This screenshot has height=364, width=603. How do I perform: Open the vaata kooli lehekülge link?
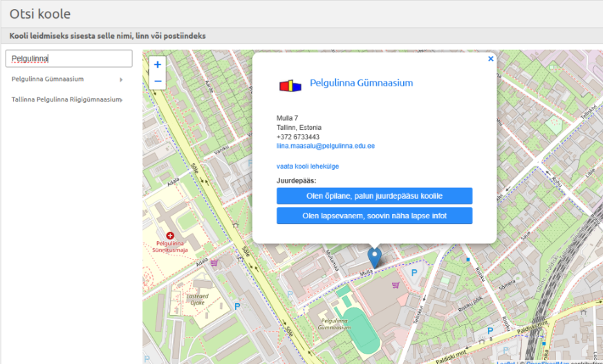point(308,166)
